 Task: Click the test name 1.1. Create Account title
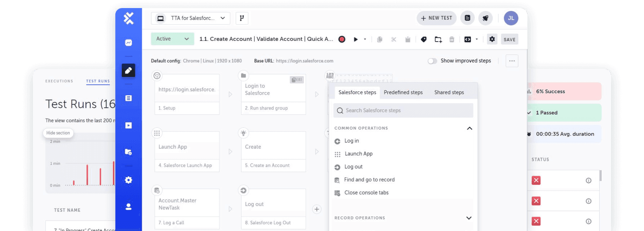266,39
